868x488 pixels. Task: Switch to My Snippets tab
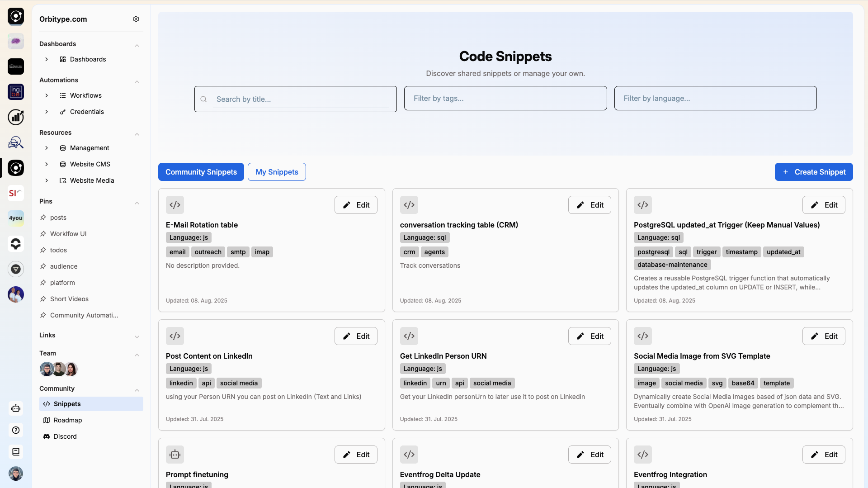pyautogui.click(x=277, y=172)
